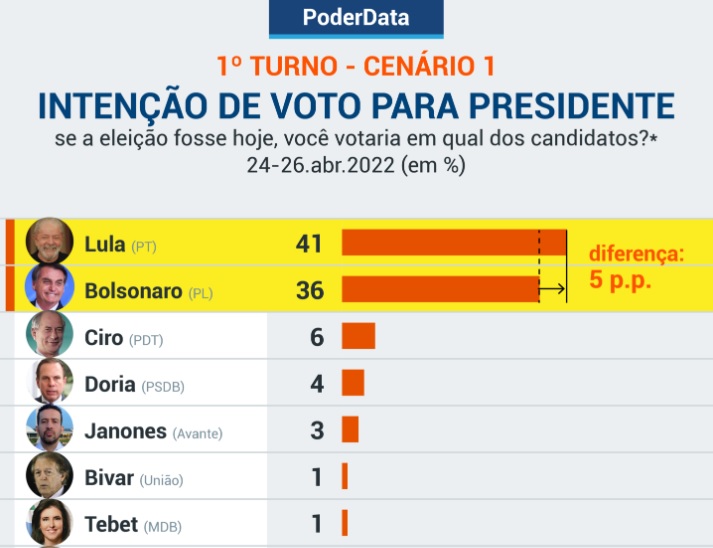Image resolution: width=713 pixels, height=548 pixels.
Task: Select Ciro's portrait thumbnail
Action: click(49, 336)
